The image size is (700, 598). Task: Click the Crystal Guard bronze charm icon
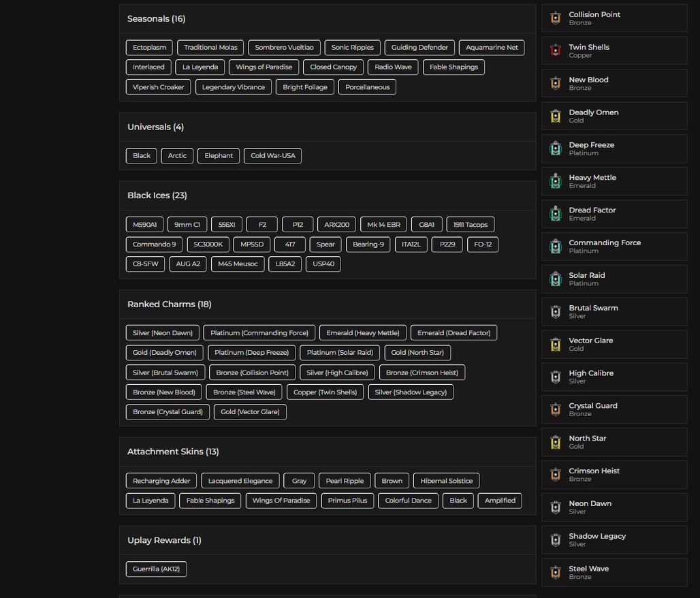[556, 409]
